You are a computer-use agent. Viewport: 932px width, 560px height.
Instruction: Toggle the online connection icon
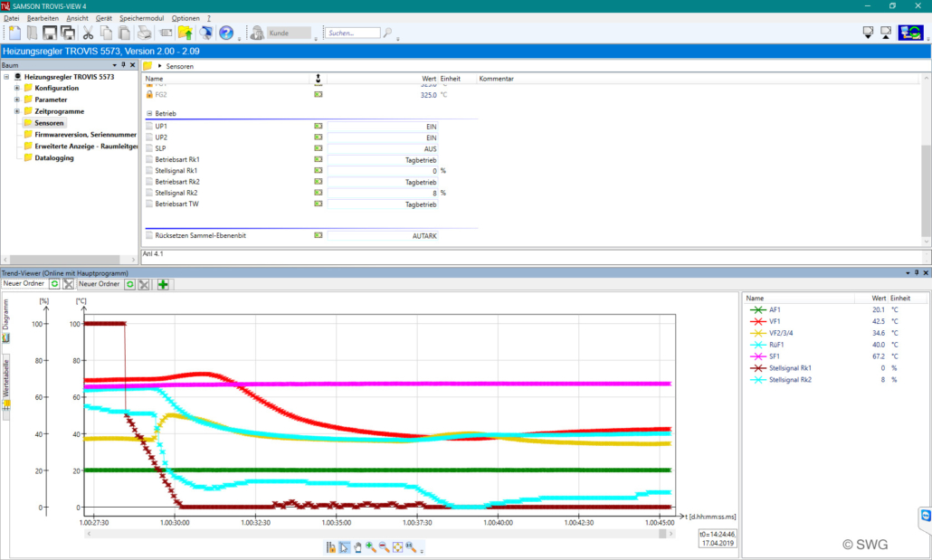(910, 33)
